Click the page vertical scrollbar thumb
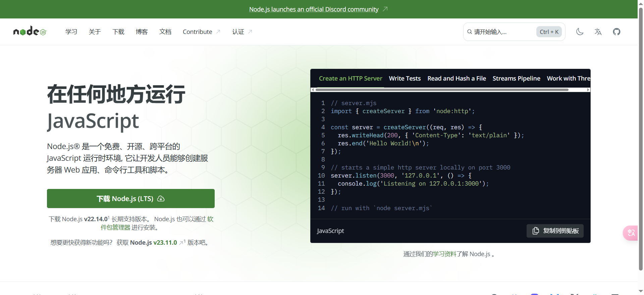 [641, 139]
